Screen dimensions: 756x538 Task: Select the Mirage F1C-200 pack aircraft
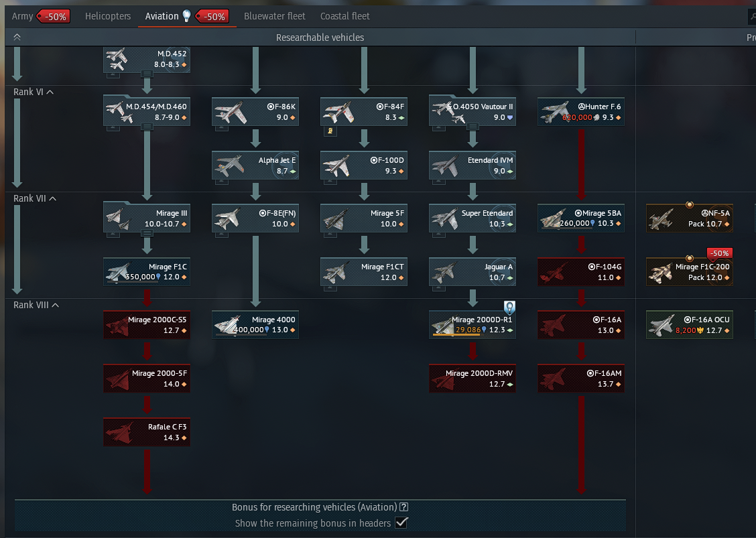(x=690, y=271)
